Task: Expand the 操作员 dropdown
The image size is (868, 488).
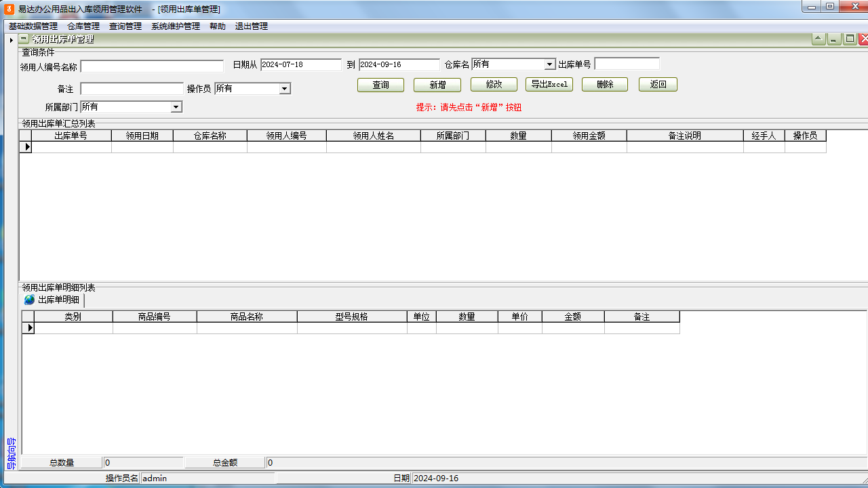Action: (x=285, y=89)
